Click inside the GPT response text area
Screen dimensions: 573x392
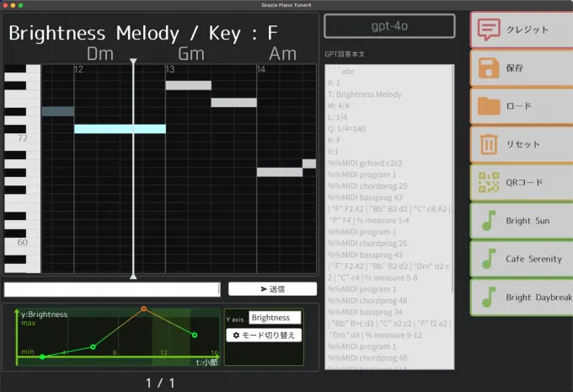389,211
